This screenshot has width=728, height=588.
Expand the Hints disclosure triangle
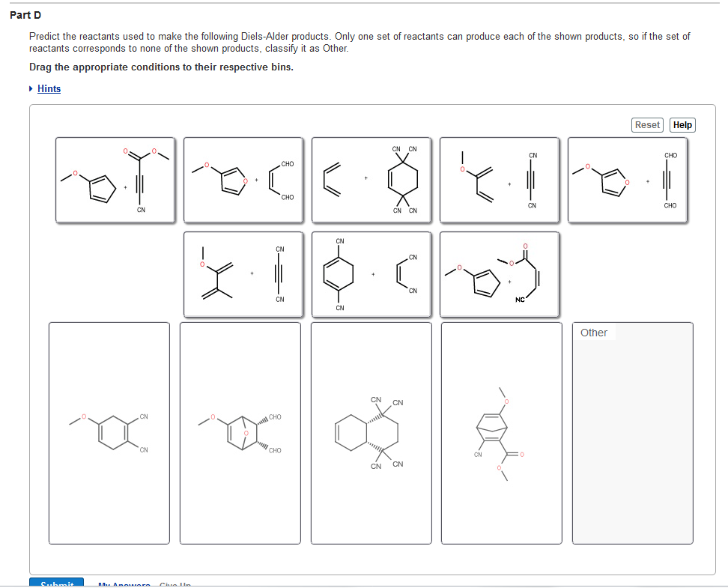[x=30, y=88]
